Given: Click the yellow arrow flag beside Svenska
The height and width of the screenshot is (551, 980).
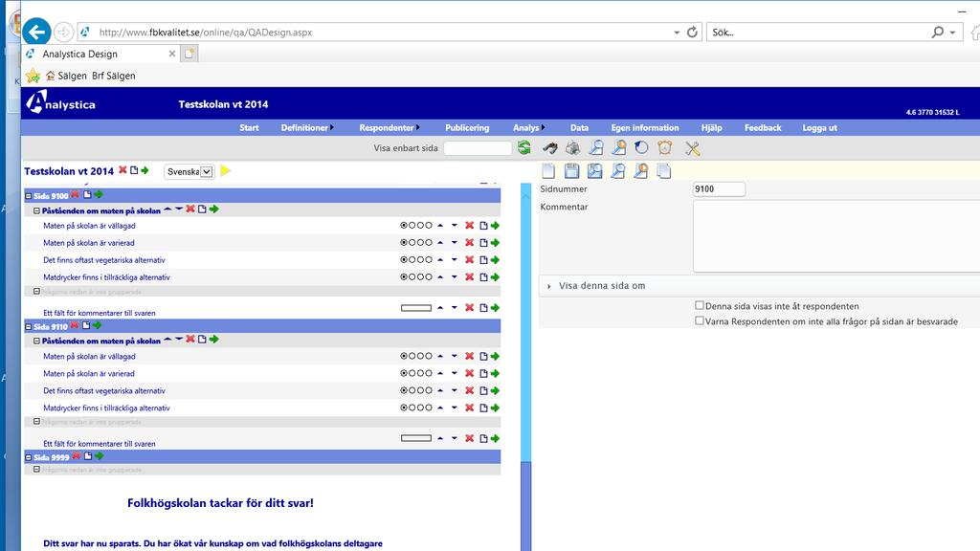Looking at the screenshot, I should (x=226, y=170).
